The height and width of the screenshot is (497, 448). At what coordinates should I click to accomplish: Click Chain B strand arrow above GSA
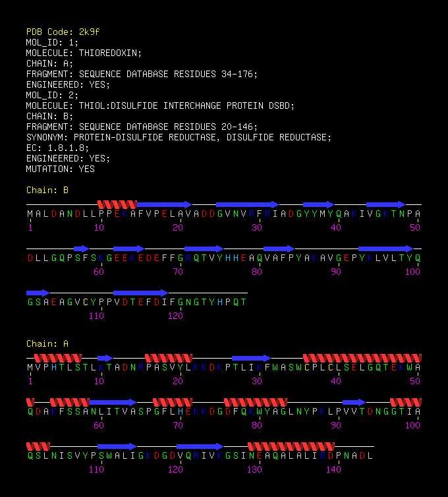pos(38,293)
